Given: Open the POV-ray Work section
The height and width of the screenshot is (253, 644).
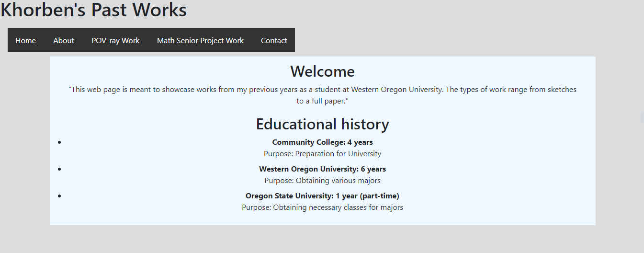Looking at the screenshot, I should pyautogui.click(x=115, y=41).
